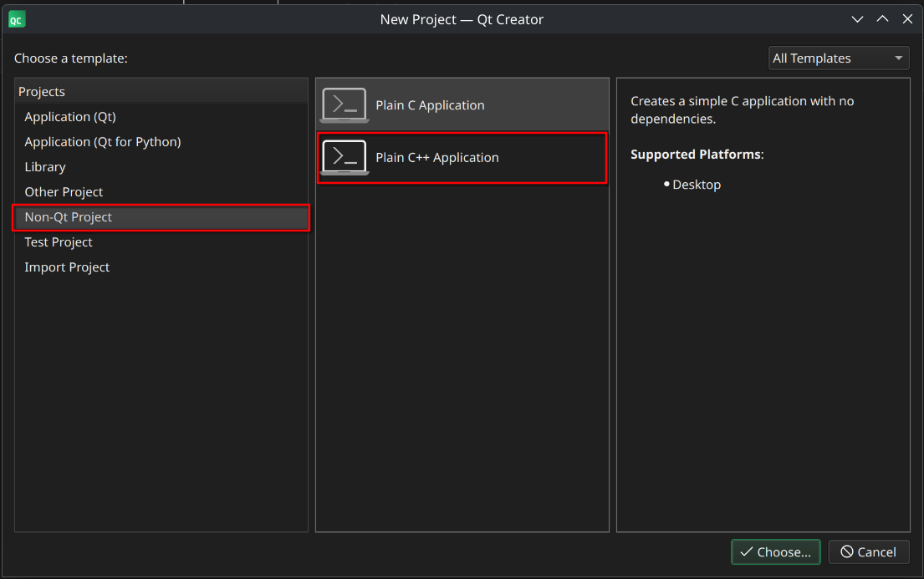The height and width of the screenshot is (579, 924).
Task: Click the Choose... button
Action: tap(775, 552)
